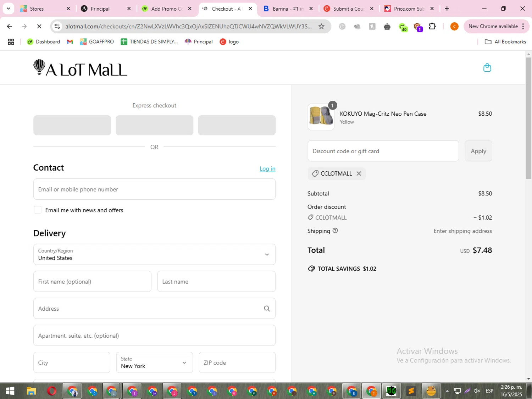This screenshot has height=399, width=532.
Task: Open the browser extensions puzzle icon
Action: point(432,26)
